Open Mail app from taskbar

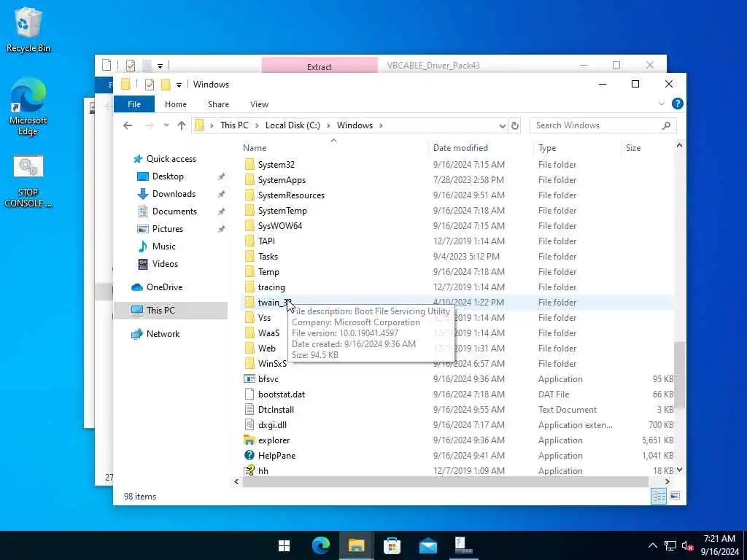tap(427, 545)
